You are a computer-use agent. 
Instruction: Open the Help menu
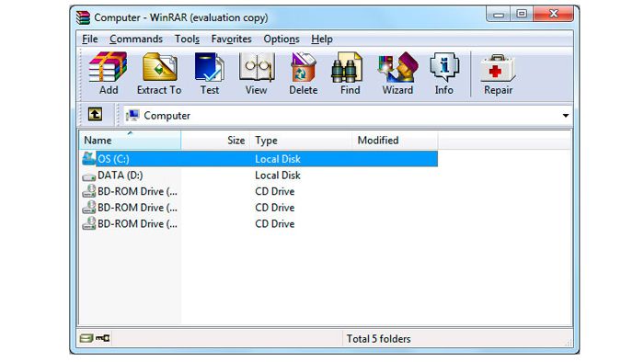click(x=322, y=39)
